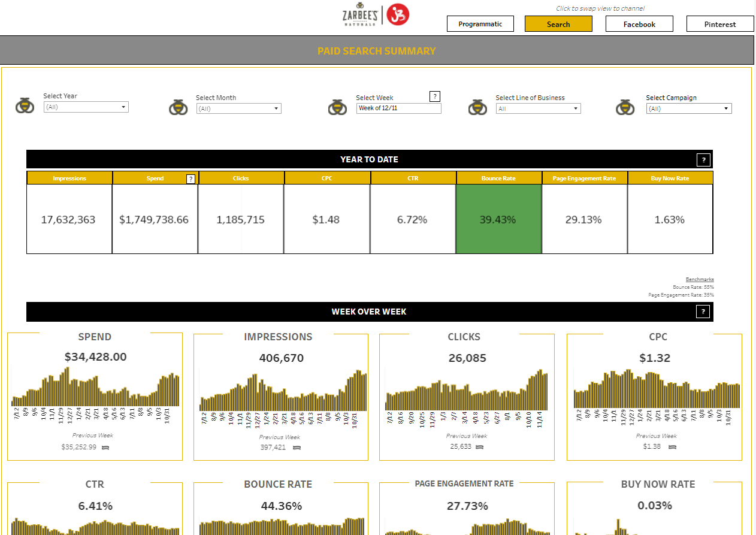Click inside the Select Week input field
Screen dimensions: 756x535
(398, 108)
